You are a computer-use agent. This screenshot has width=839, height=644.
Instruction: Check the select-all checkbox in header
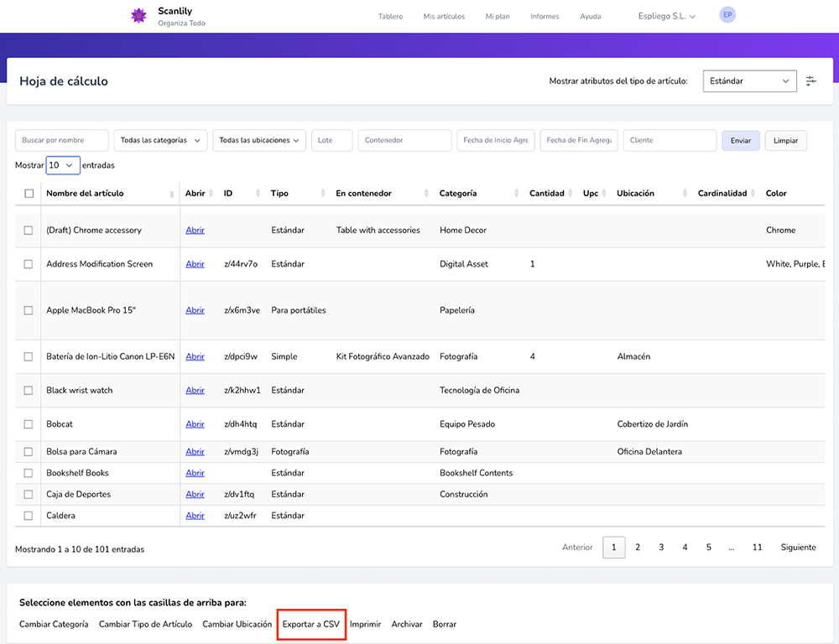[29, 194]
